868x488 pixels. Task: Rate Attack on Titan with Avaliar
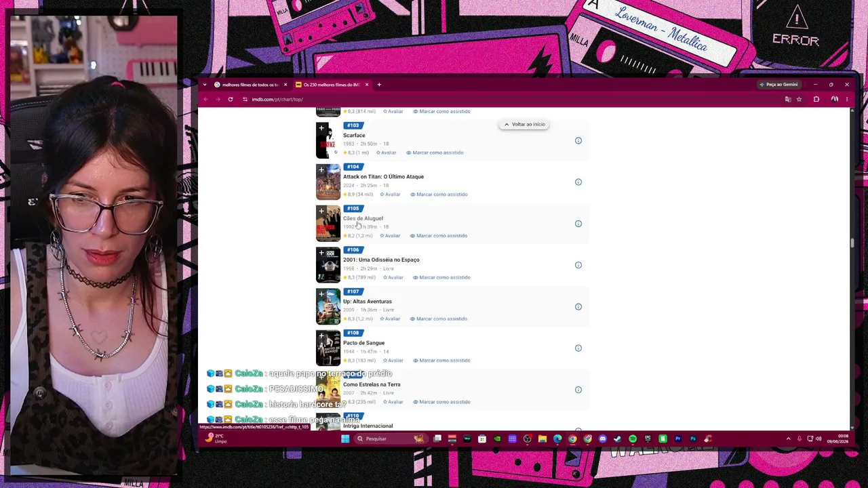(390, 195)
